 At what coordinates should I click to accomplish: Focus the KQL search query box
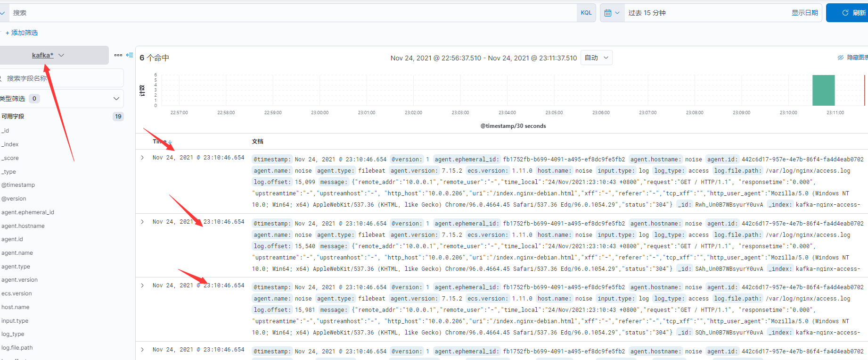(x=292, y=13)
